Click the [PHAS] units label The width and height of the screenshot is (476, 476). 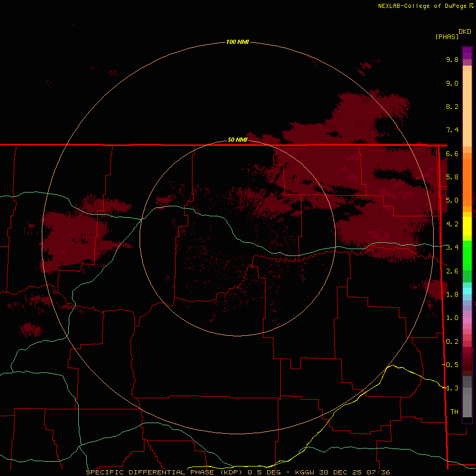click(x=447, y=36)
